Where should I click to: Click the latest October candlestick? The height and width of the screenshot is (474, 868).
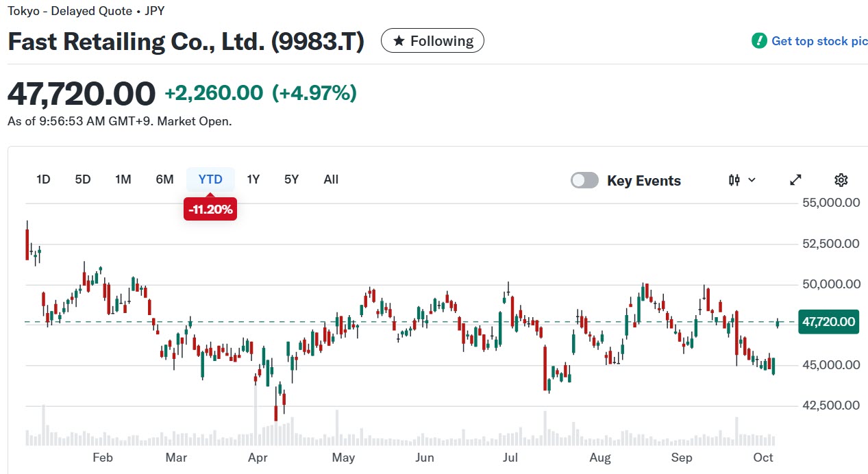tap(778, 323)
